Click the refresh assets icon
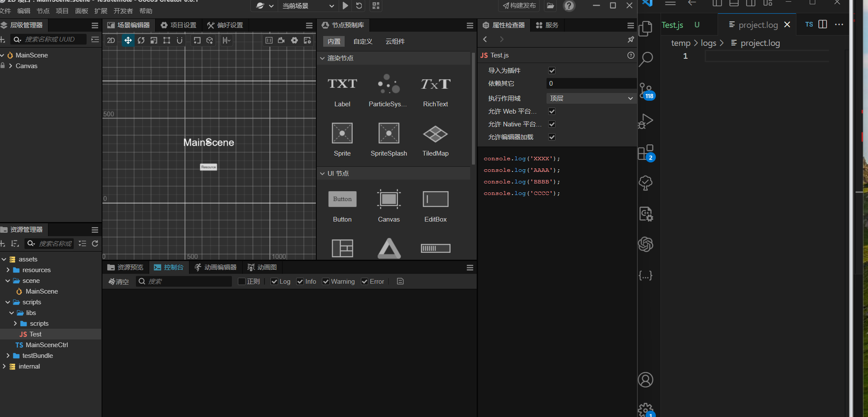The height and width of the screenshot is (417, 868). point(95,243)
